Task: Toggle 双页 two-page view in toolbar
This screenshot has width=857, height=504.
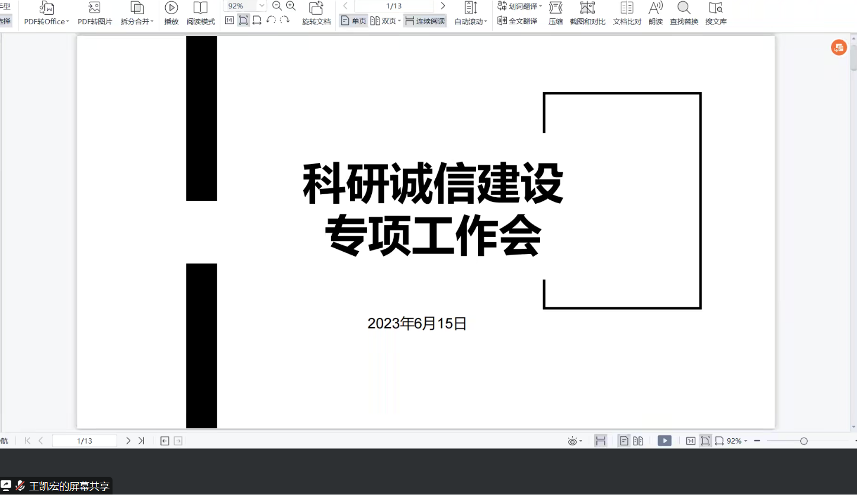Action: coord(384,21)
